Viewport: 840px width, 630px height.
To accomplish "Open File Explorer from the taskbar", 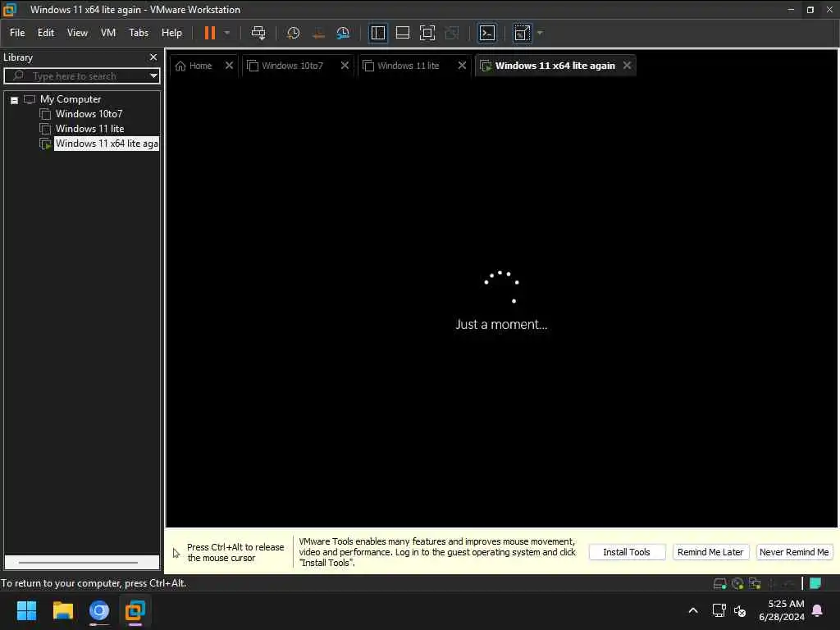I will 62,610.
